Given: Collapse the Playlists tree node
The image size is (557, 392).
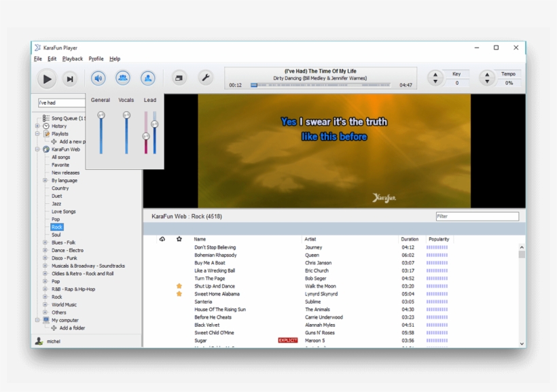Looking at the screenshot, I should coord(37,134).
